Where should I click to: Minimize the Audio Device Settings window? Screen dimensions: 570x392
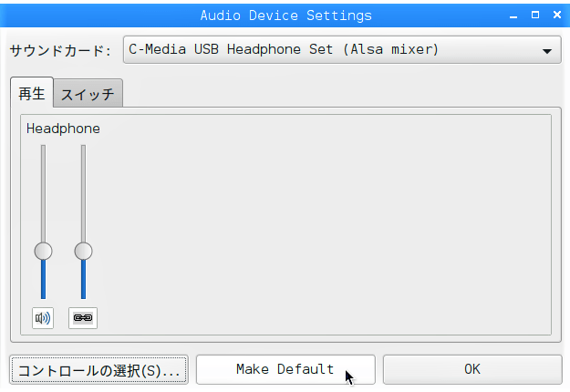[x=513, y=15]
